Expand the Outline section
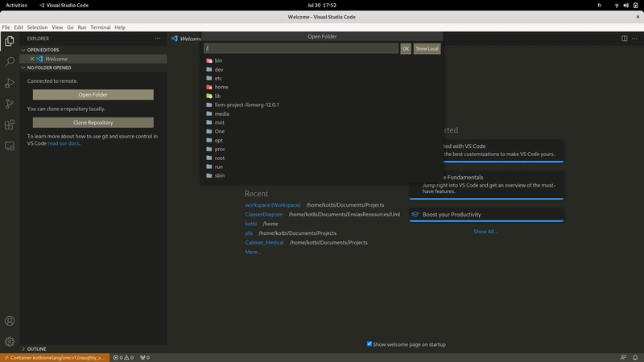Viewport: 644px width, 362px height. click(x=36, y=349)
